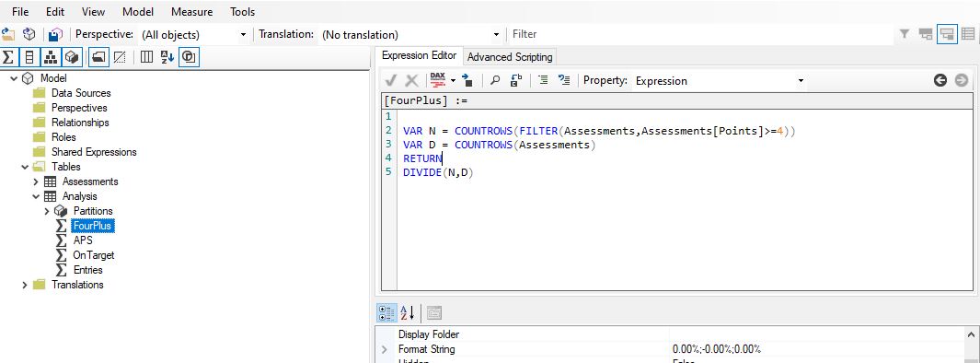Click the alphabetical properties sort icon
The width and height of the screenshot is (980, 363).
point(408,312)
